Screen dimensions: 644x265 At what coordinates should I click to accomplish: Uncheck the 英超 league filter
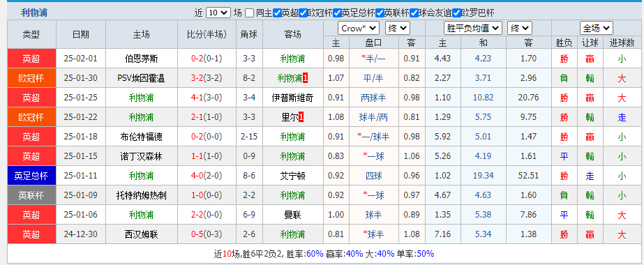tap(277, 13)
